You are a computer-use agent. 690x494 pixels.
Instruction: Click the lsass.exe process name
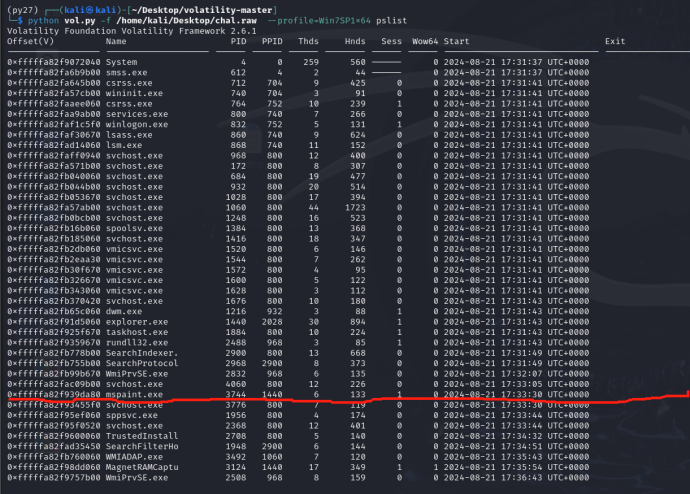tap(128, 134)
